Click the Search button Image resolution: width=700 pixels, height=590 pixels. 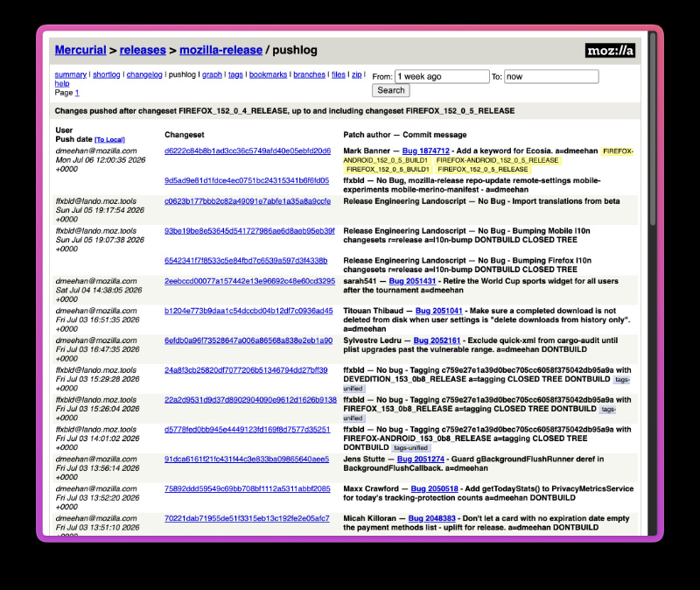[x=390, y=90]
